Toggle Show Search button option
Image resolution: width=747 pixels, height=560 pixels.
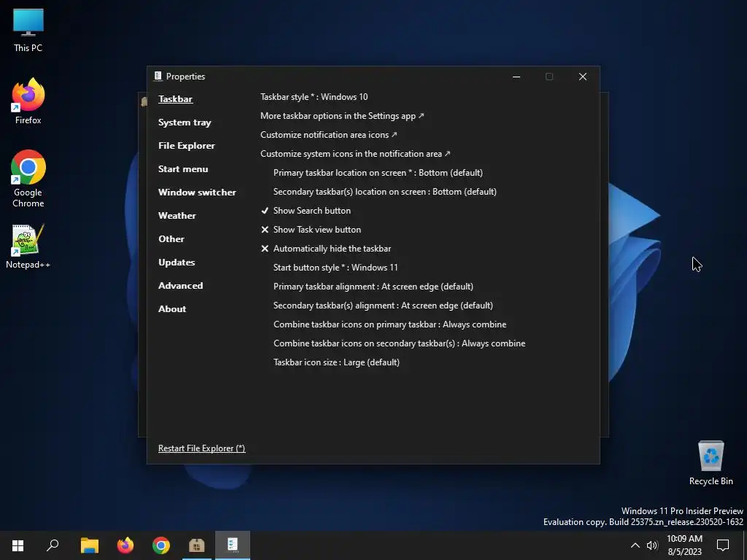pyautogui.click(x=306, y=211)
